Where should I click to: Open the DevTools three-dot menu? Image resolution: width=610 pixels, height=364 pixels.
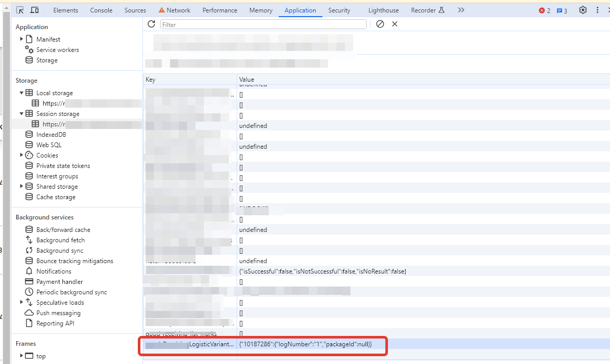click(599, 10)
